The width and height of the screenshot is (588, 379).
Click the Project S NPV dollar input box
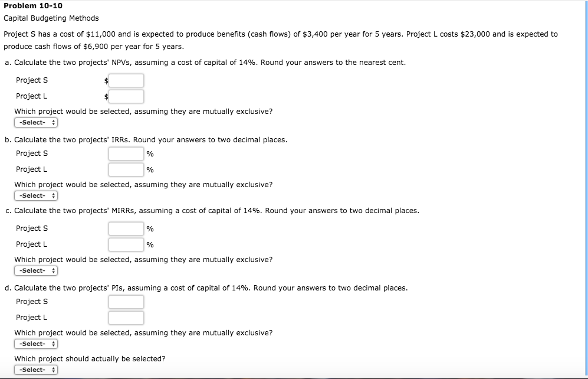click(126, 80)
